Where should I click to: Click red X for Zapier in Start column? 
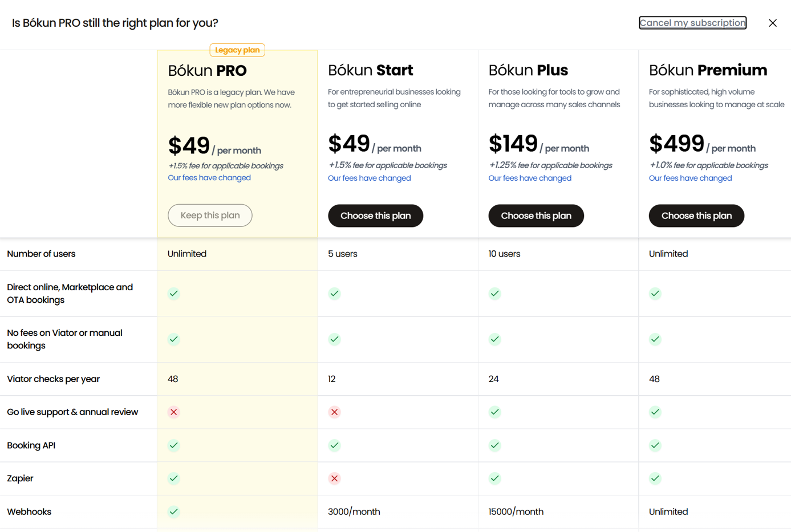click(334, 478)
